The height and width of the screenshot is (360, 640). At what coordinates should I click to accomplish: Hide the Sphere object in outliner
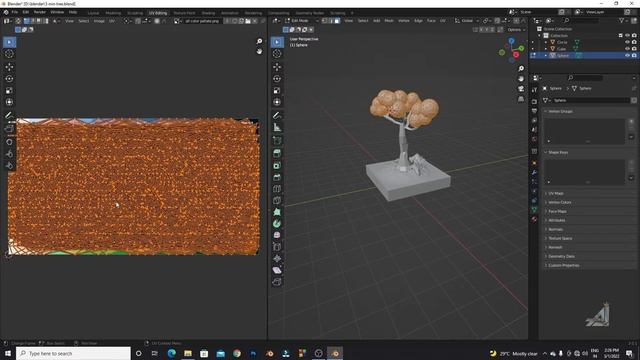click(x=627, y=55)
